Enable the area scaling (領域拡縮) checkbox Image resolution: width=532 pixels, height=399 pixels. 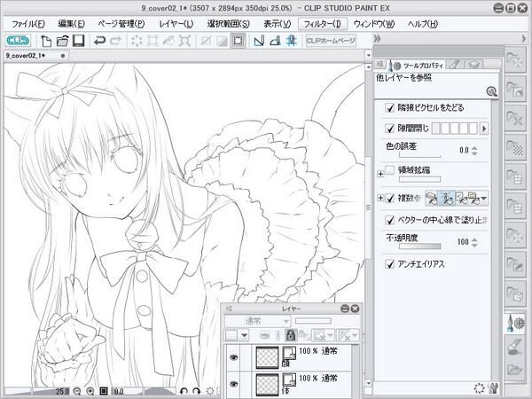390,170
